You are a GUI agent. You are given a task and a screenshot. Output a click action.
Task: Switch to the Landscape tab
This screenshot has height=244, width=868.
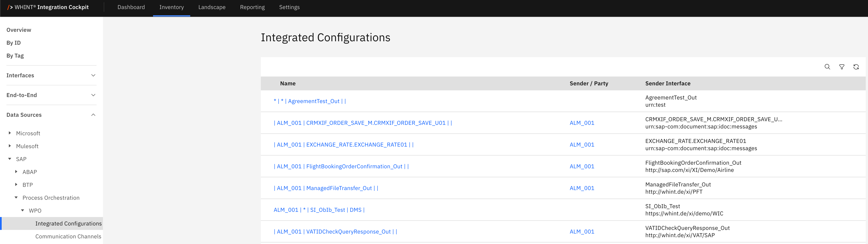coord(212,7)
